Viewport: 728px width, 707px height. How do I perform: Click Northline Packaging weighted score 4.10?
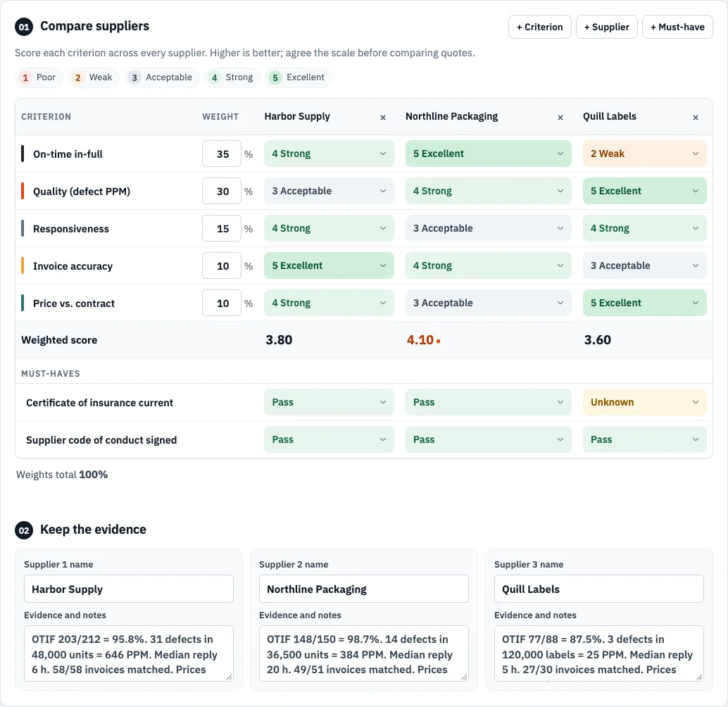click(420, 340)
